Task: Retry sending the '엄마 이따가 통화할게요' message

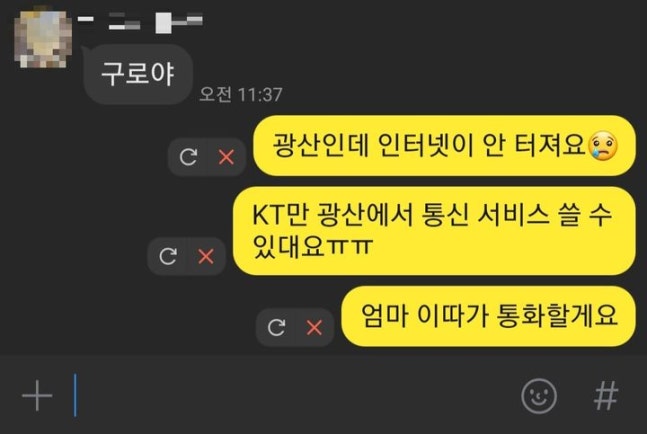Action: [276, 328]
